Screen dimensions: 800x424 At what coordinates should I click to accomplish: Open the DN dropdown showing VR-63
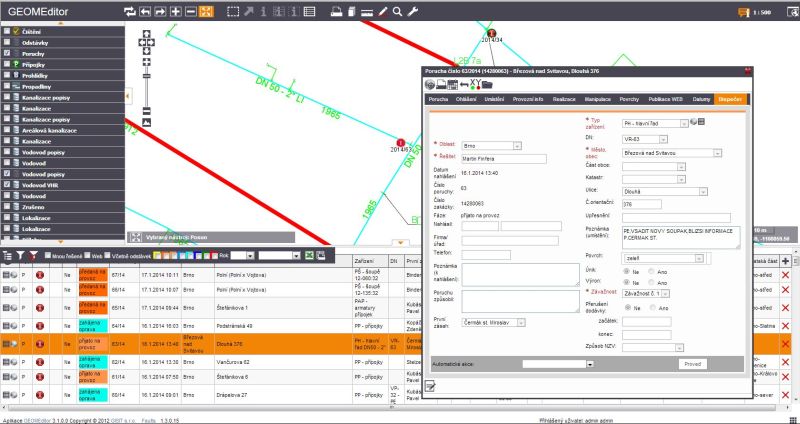point(644,139)
